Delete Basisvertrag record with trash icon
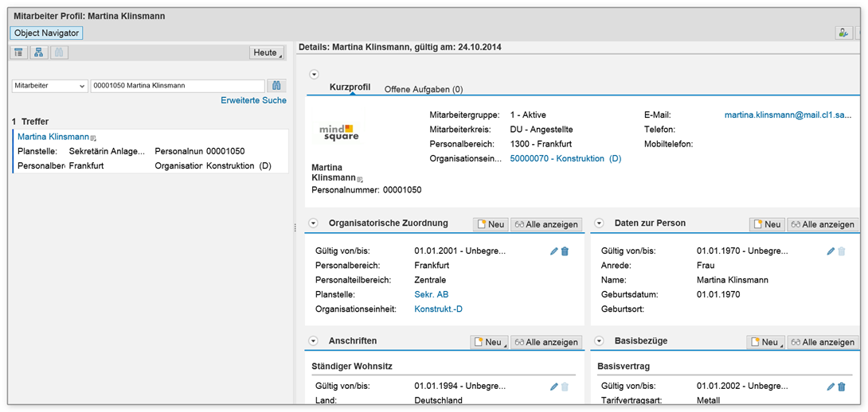 point(842,387)
